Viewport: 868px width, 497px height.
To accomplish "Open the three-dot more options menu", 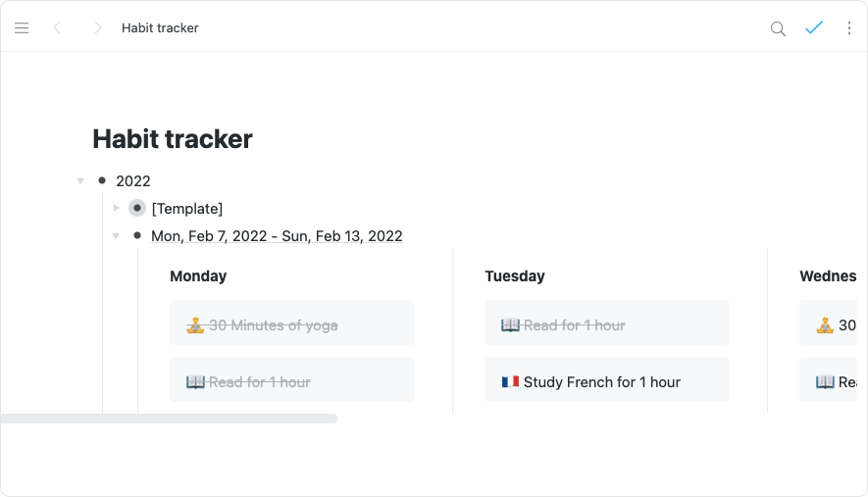I will coord(849,28).
